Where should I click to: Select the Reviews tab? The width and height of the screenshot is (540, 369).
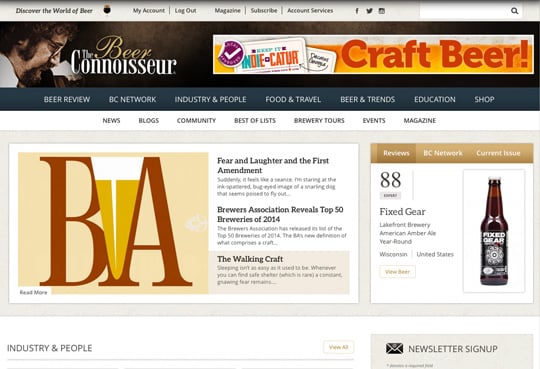point(396,153)
